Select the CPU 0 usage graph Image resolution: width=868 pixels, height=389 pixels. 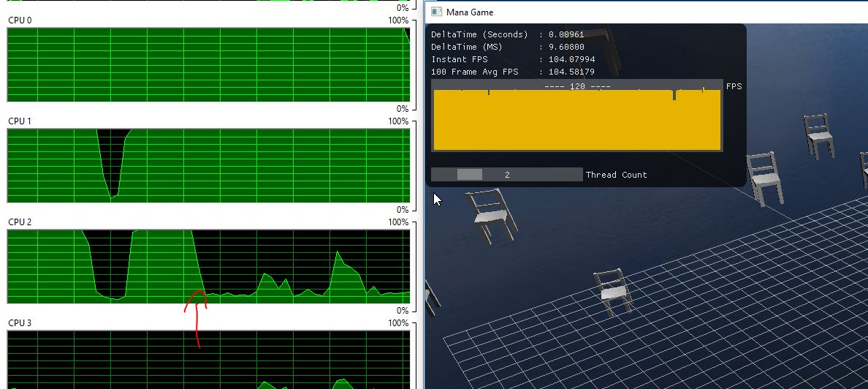[208, 64]
